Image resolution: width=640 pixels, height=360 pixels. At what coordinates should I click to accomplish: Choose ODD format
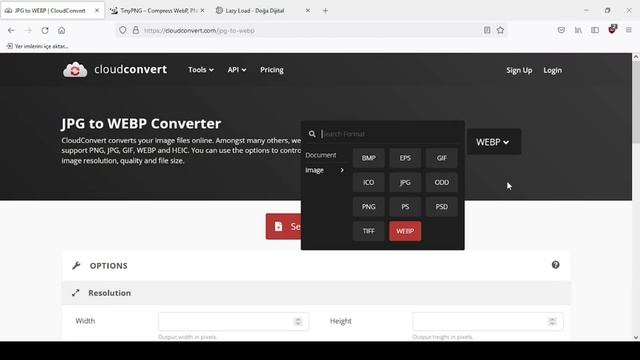point(442,182)
